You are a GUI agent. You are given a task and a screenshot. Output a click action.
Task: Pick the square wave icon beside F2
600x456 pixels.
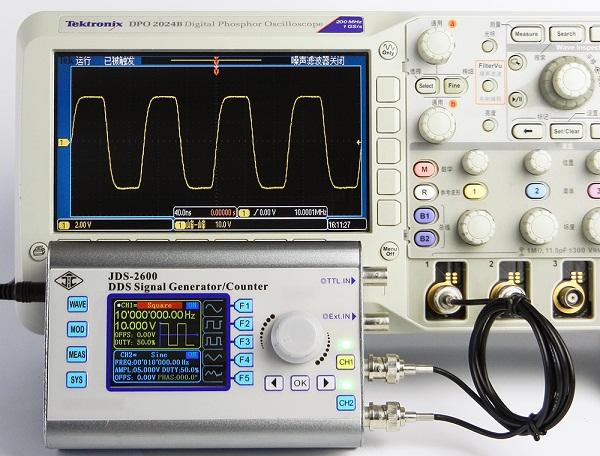214,324
